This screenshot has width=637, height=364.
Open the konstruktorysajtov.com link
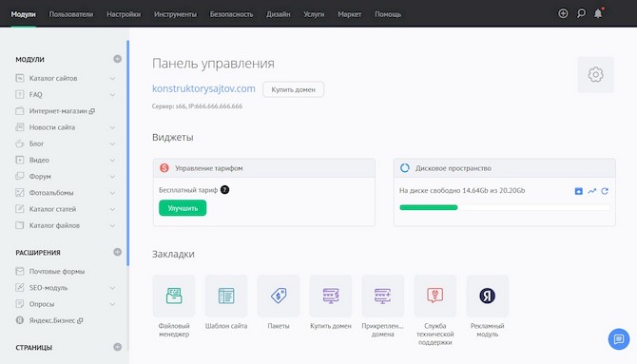203,88
